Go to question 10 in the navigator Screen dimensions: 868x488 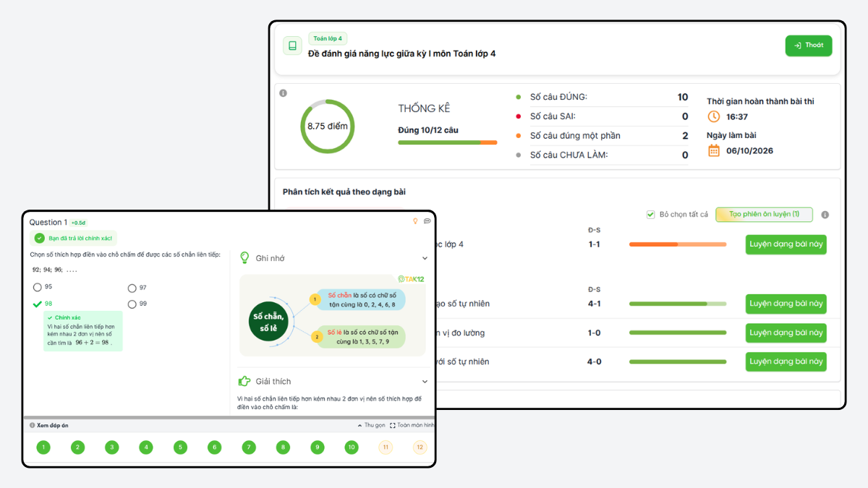pyautogui.click(x=352, y=448)
